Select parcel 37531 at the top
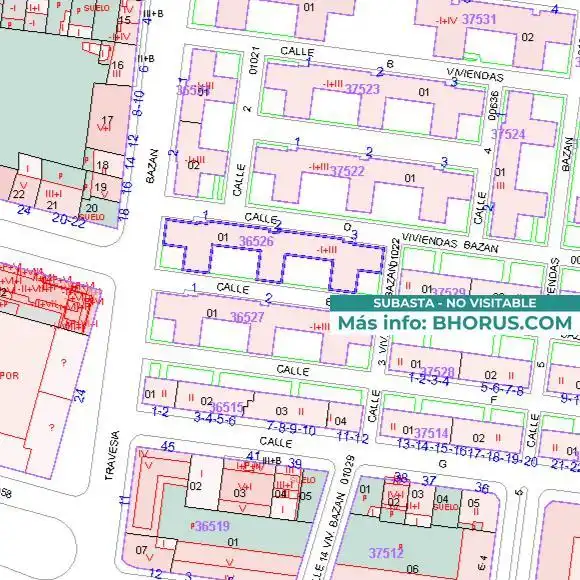The width and height of the screenshot is (580, 580). pos(479,19)
